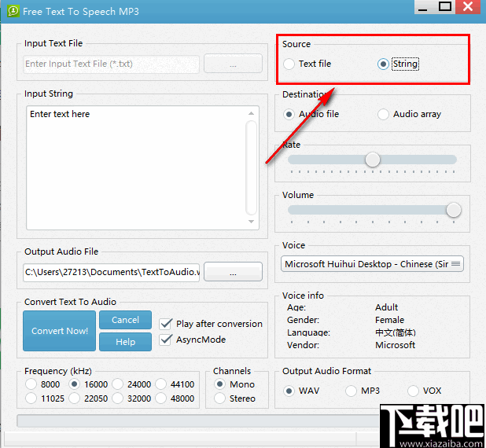Viewport: 486px width, 448px height.
Task: Click the '中文(简体)' language value
Action: (396, 332)
